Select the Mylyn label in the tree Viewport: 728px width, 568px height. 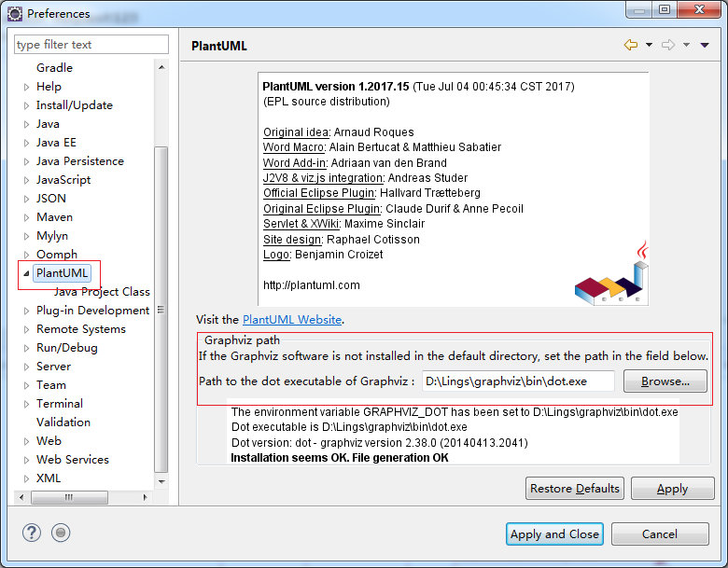click(x=52, y=236)
